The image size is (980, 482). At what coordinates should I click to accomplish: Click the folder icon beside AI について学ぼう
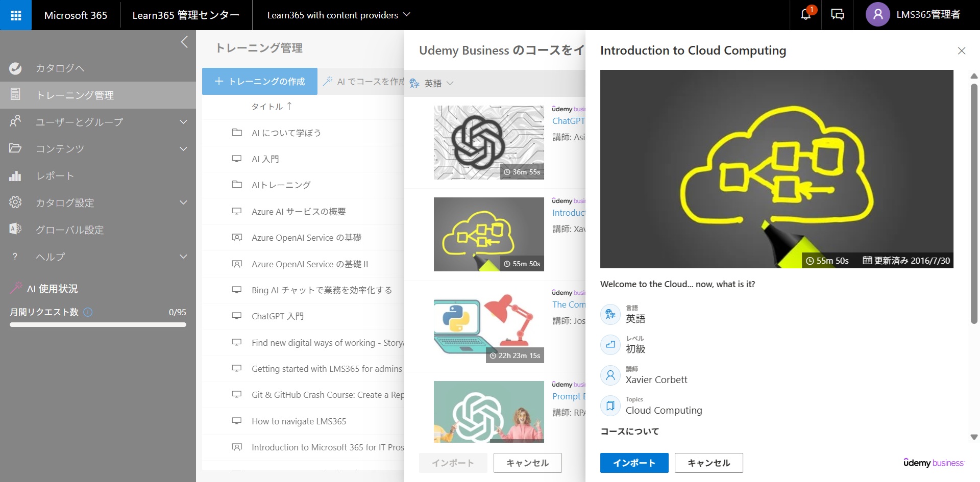(237, 133)
